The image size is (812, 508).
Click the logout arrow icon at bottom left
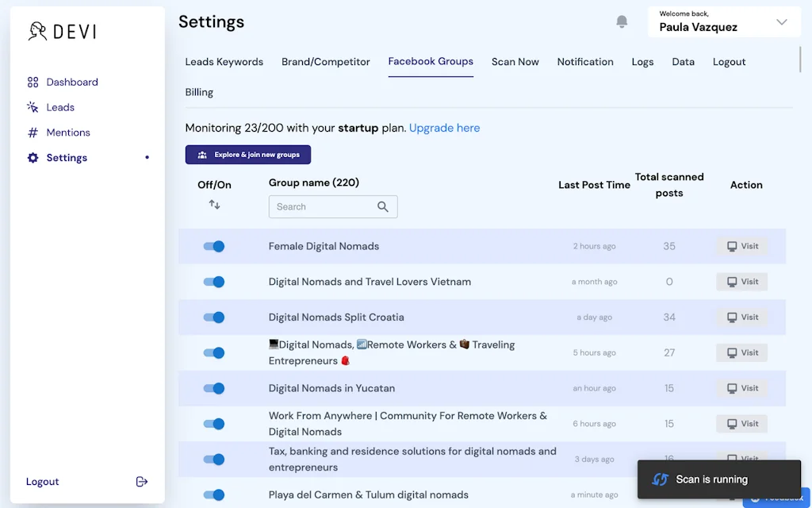pos(141,481)
